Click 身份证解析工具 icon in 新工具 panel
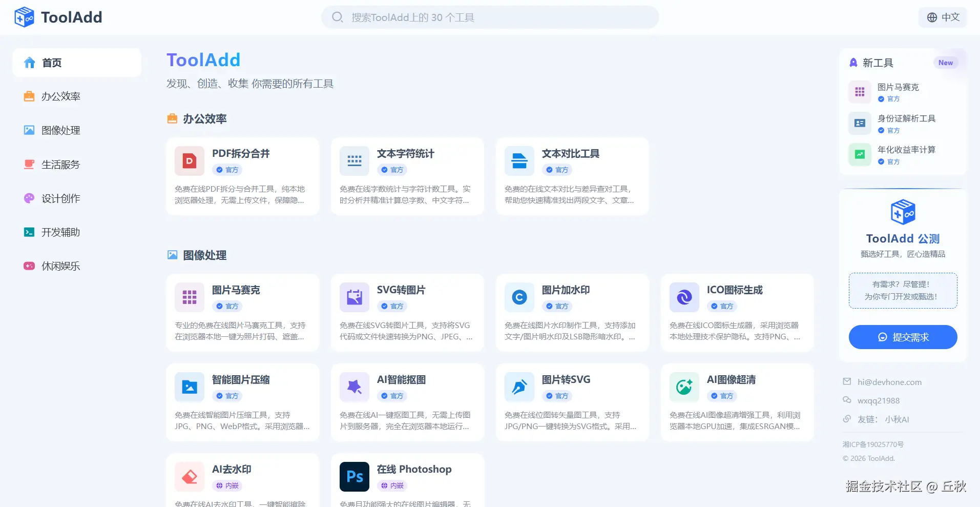This screenshot has width=980, height=507. pos(860,124)
